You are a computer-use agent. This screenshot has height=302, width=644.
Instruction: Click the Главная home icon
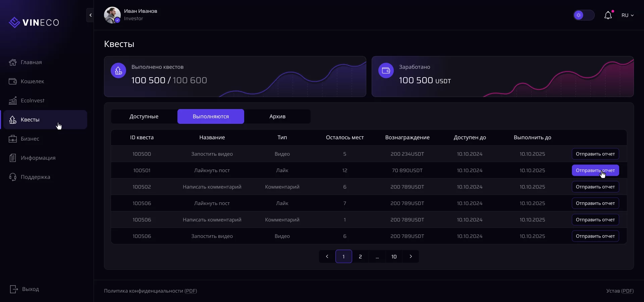(13, 62)
